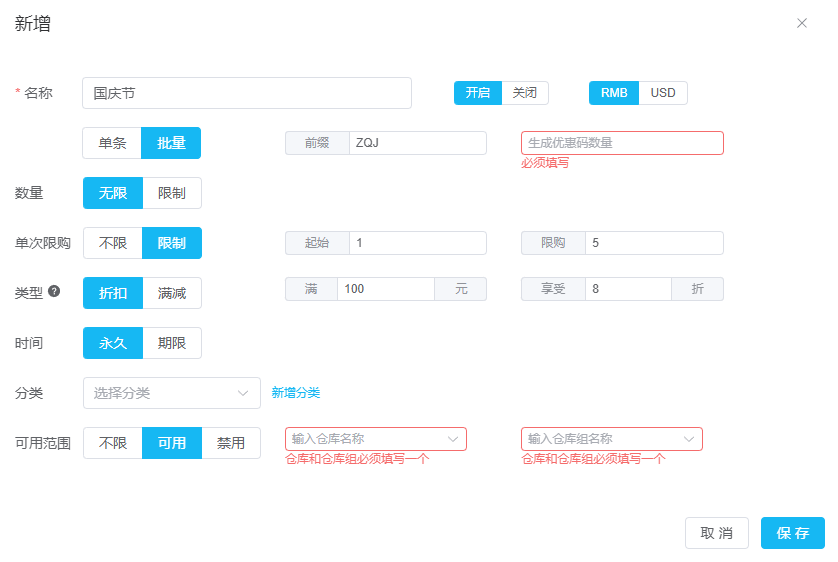Switch 类型 to 满减
Viewport: 838px width, 562px height.
click(172, 293)
